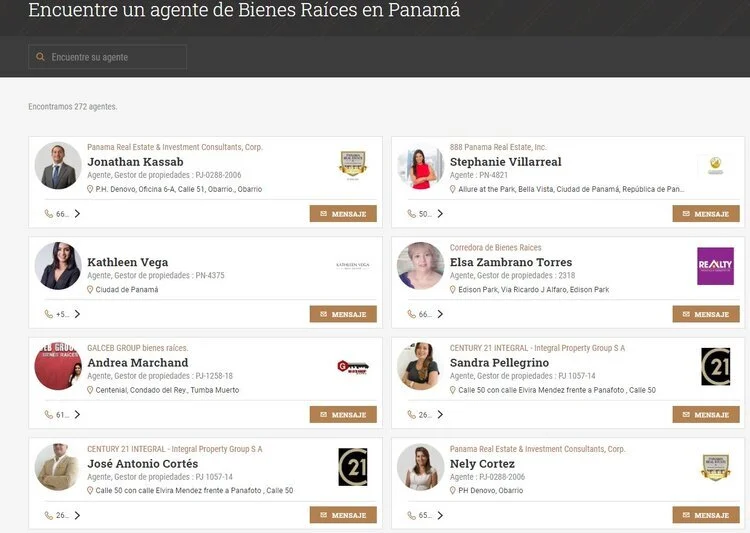
Task: Send a Mensaje to Andrea Marchand
Action: [343, 415]
